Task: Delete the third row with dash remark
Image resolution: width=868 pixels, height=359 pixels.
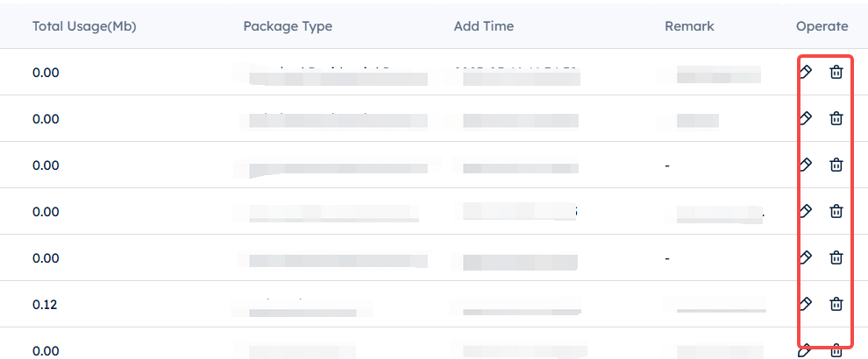Action: 836,165
